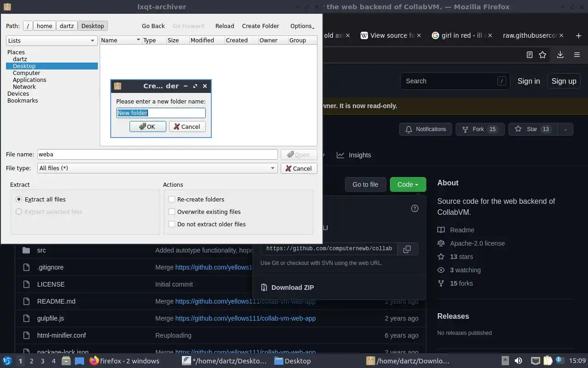Click the GitHub Star icon

point(518,129)
